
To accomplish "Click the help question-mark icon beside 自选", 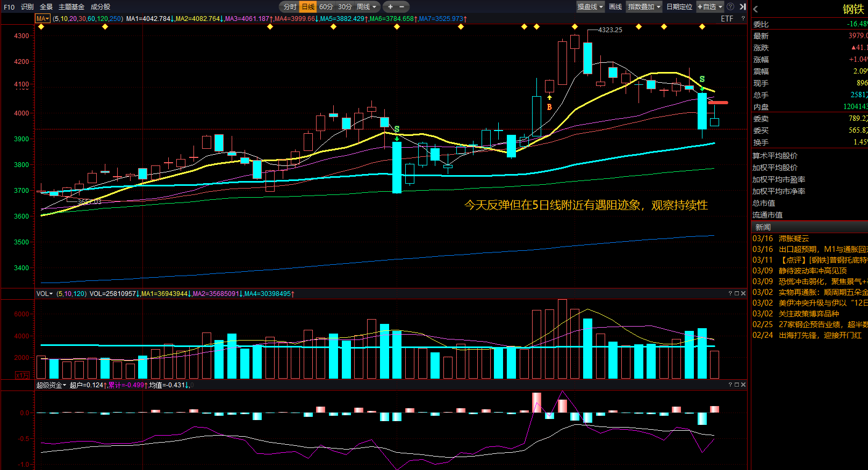I will pyautogui.click(x=730, y=7).
